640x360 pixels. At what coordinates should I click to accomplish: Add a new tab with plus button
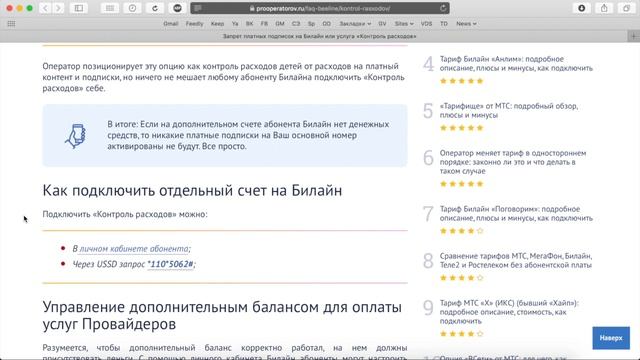pos(634,36)
